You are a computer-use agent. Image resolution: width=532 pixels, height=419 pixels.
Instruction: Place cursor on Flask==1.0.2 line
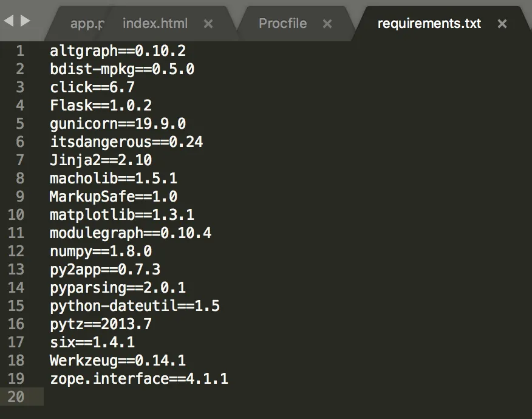click(101, 105)
